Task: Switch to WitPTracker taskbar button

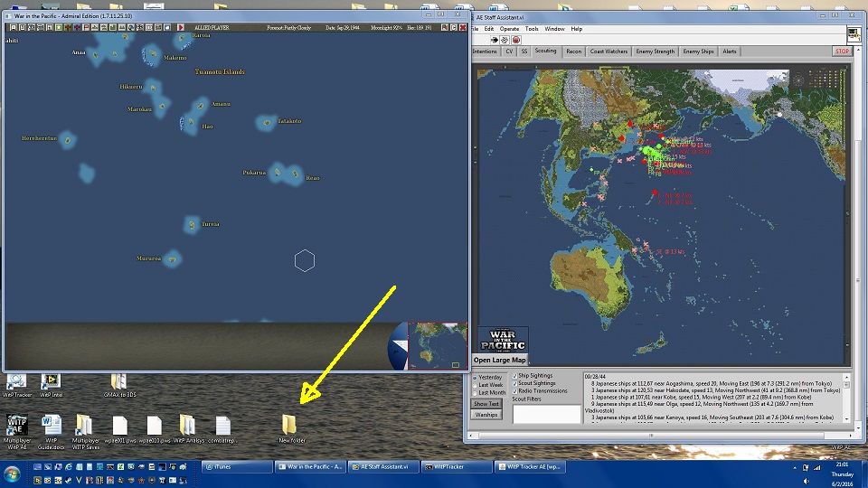Action: [457, 467]
